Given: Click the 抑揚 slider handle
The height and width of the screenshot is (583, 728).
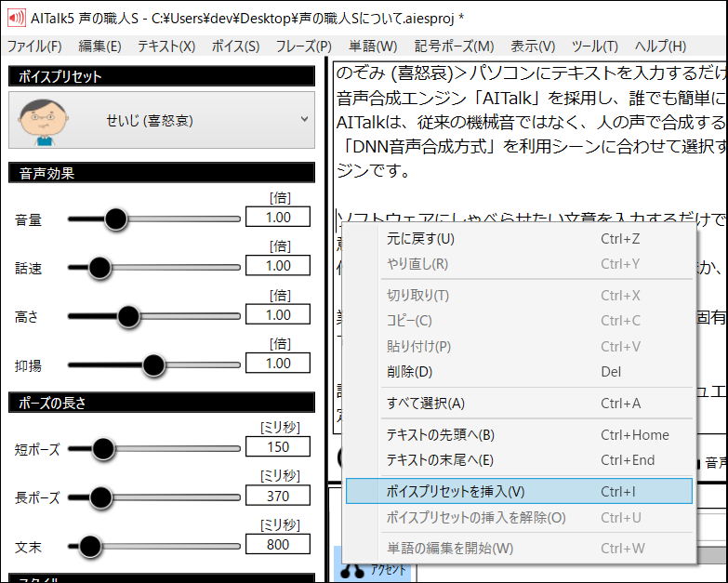Looking at the screenshot, I should click(x=153, y=365).
